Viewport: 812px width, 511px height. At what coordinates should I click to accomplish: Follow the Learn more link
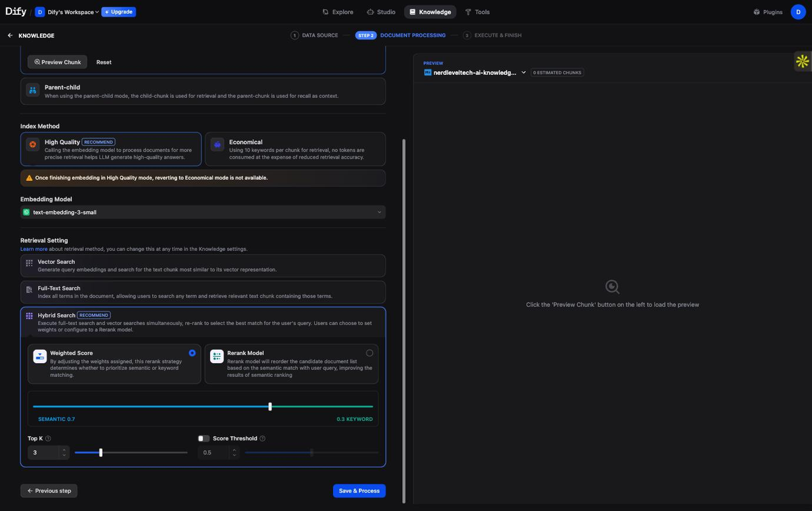tap(34, 249)
